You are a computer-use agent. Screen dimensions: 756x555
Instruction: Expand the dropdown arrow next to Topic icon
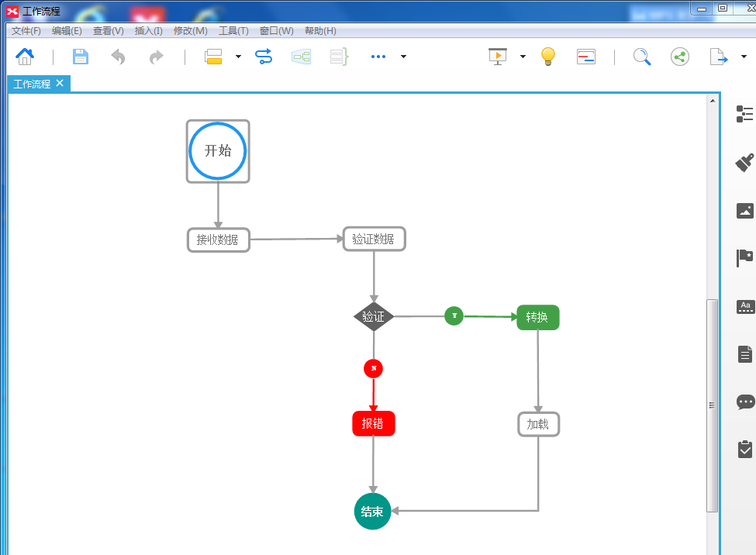point(238,57)
